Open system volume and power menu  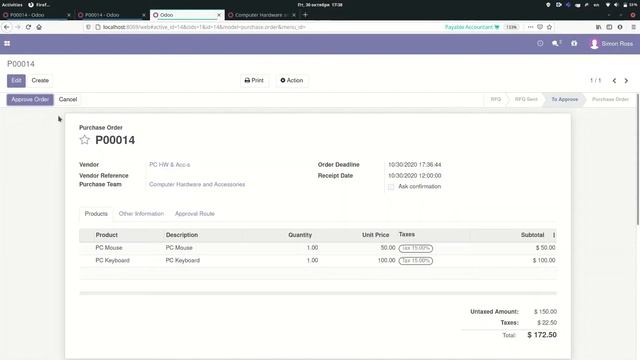coord(620,4)
